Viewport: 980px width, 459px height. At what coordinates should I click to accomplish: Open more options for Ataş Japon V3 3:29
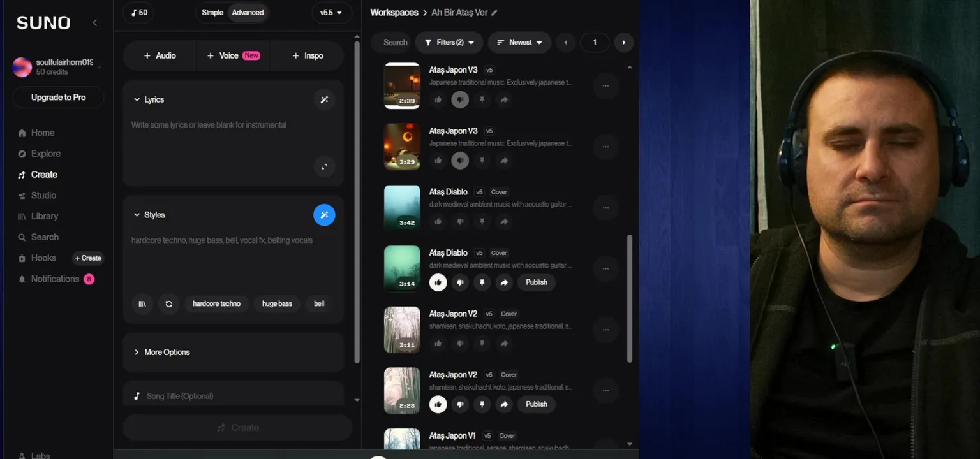605,147
